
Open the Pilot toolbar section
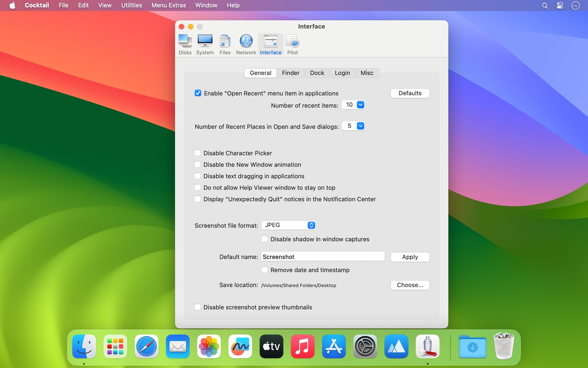click(x=293, y=45)
